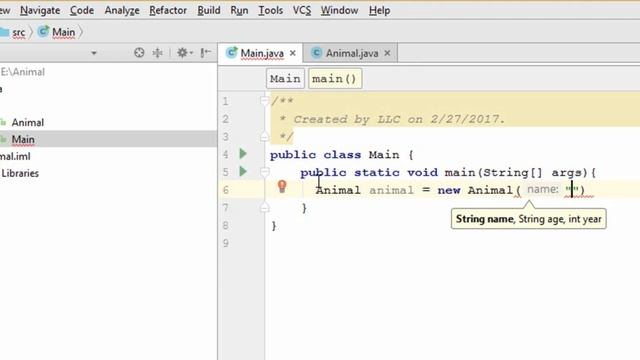The width and height of the screenshot is (640, 360).
Task: Click the red intention lightbulb on line 6
Action: coord(282,187)
